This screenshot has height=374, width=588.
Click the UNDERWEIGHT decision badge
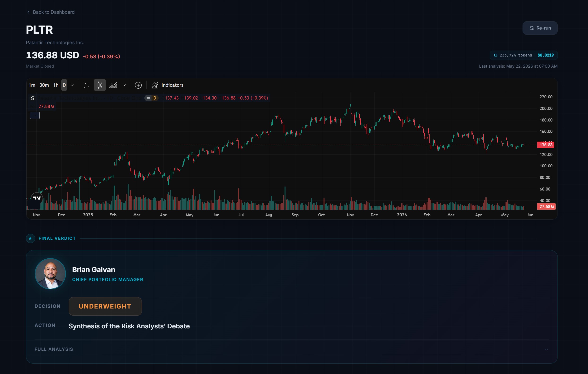(105, 306)
